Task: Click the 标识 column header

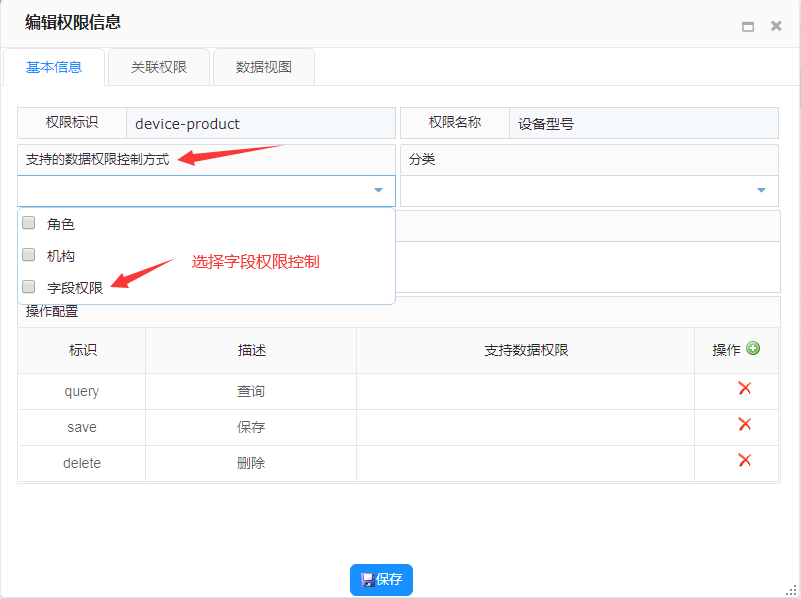Action: (x=82, y=350)
